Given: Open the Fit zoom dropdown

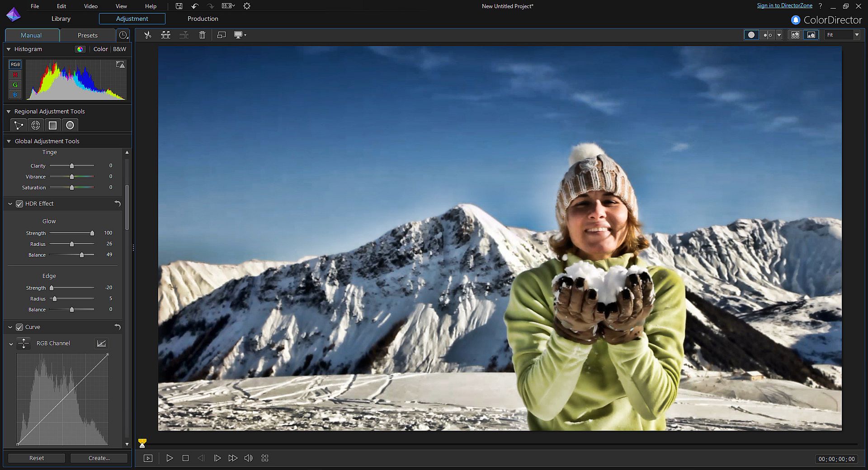Looking at the screenshot, I should [x=842, y=35].
